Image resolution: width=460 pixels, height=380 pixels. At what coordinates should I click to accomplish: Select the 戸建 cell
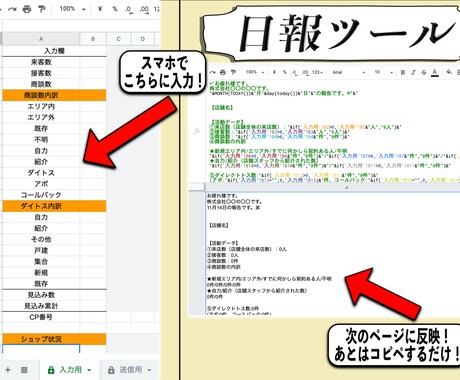click(41, 250)
